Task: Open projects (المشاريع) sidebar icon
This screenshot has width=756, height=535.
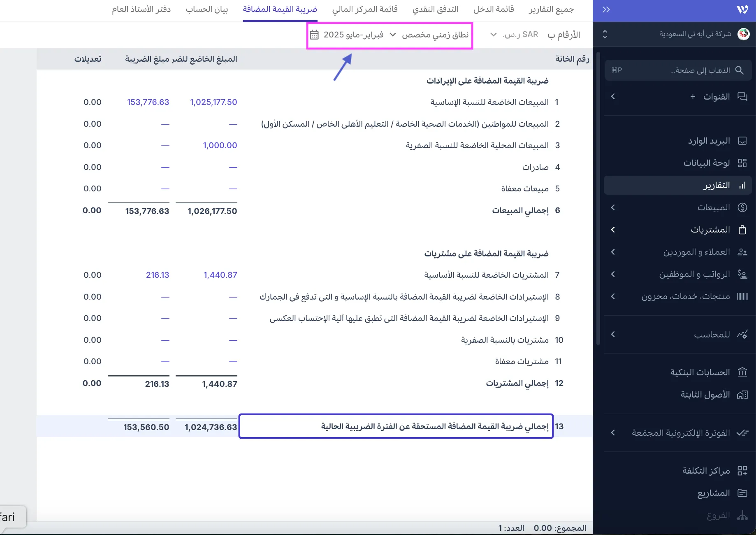Action: [x=742, y=493]
